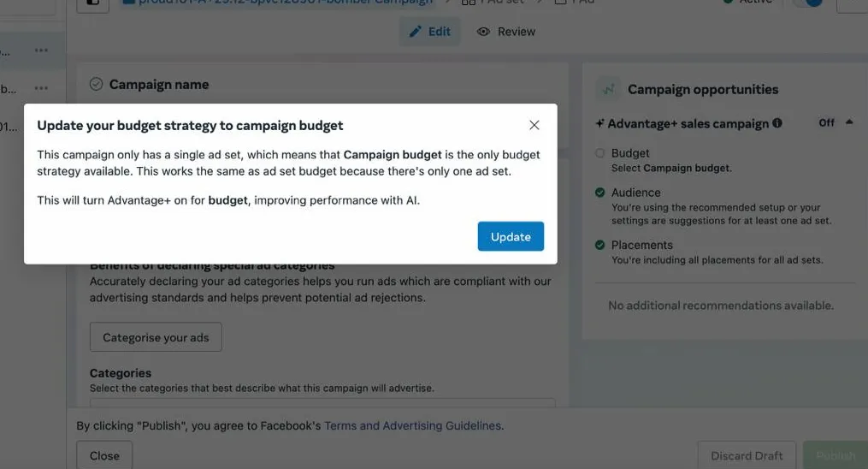Click the Advantage+ sparkle icon
The image size is (868, 469).
pos(600,123)
